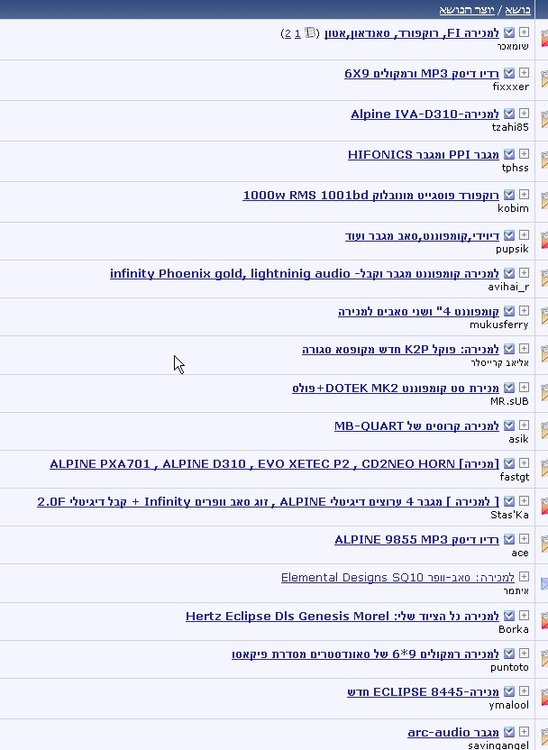The width and height of the screenshot is (548, 750).
Task: Click the checkmark icon in Stas'Ka's thread row
Action: pos(509,501)
